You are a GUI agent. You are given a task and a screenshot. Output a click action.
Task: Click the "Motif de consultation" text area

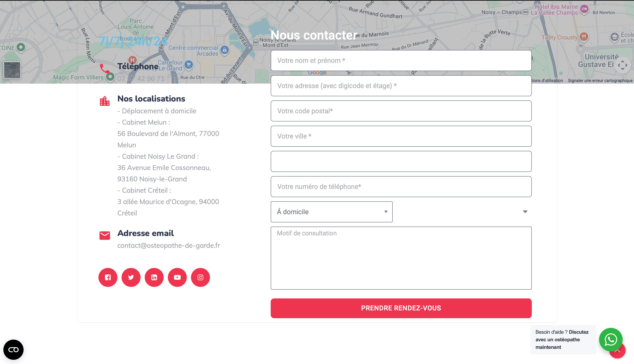[401, 258]
